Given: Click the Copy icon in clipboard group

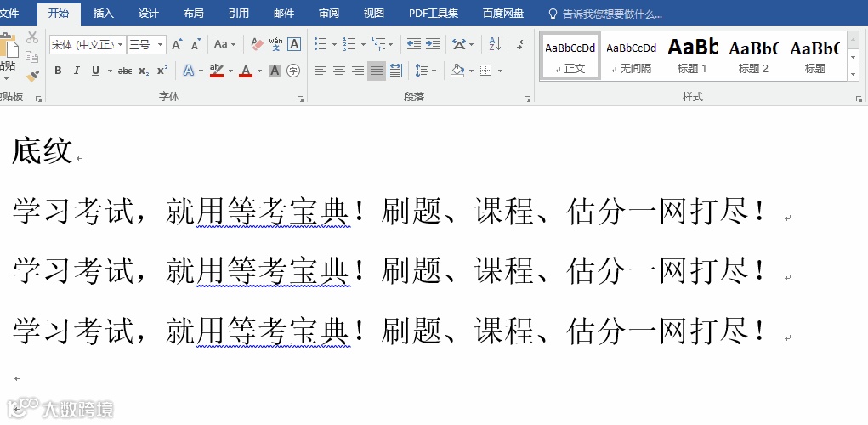Looking at the screenshot, I should pos(32,57).
